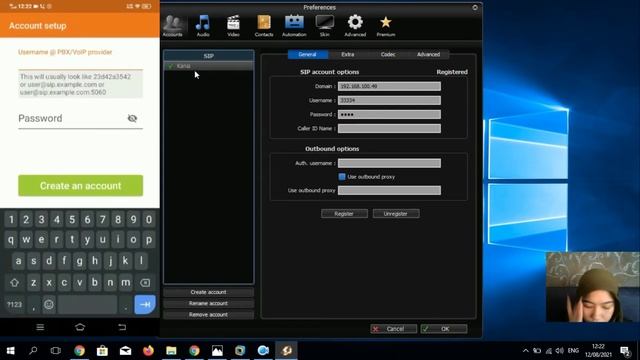Tap the 5 key on phone keyboard
The image size is (640, 360).
pyautogui.click(x=72, y=220)
